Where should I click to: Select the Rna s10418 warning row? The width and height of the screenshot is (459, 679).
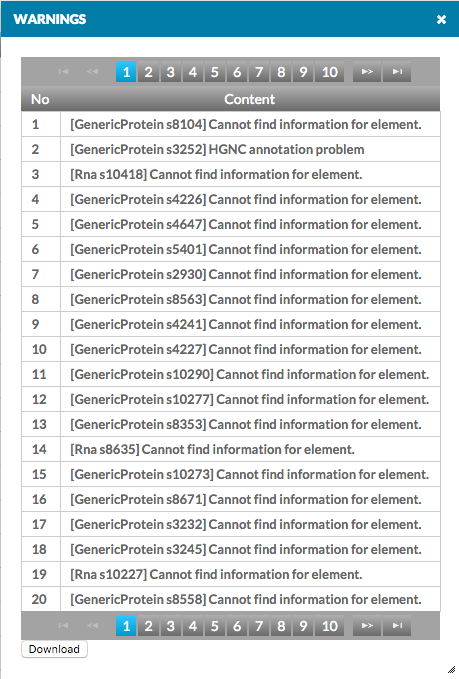point(231,175)
